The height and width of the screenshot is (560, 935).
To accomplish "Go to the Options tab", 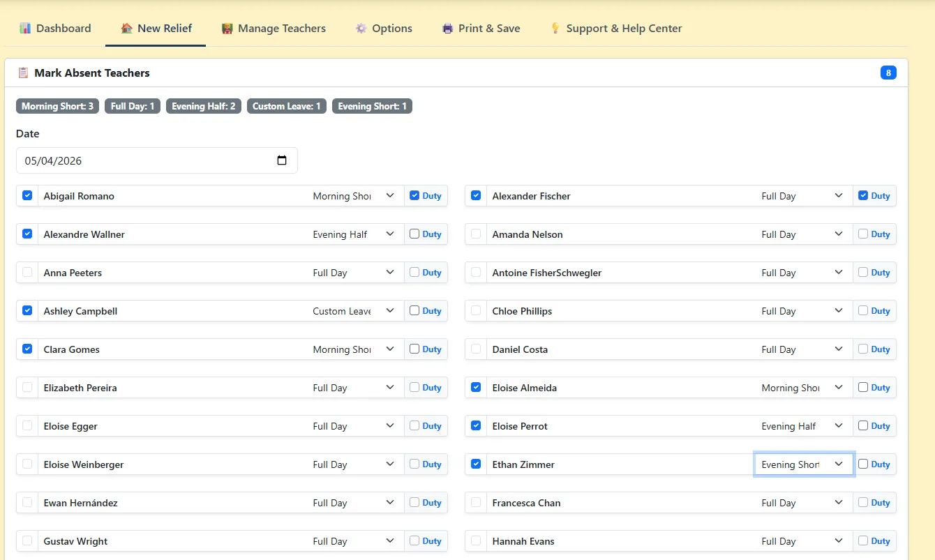I will pyautogui.click(x=384, y=29).
